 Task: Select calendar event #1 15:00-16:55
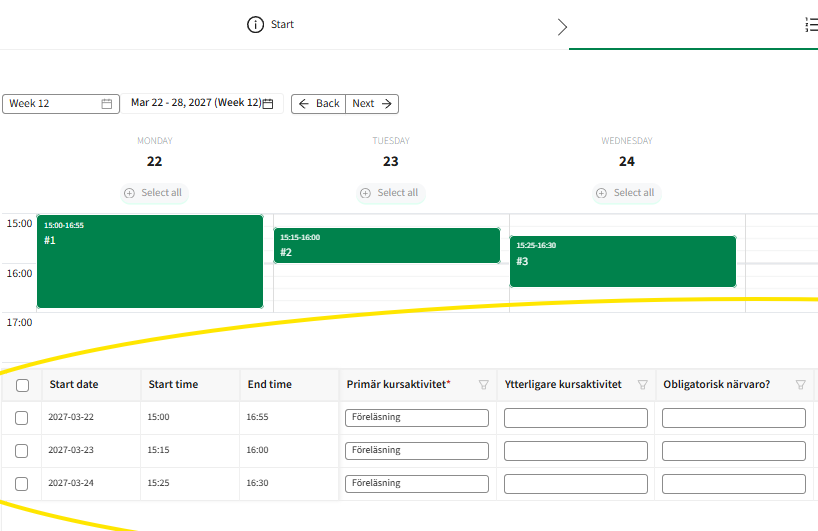click(150, 261)
